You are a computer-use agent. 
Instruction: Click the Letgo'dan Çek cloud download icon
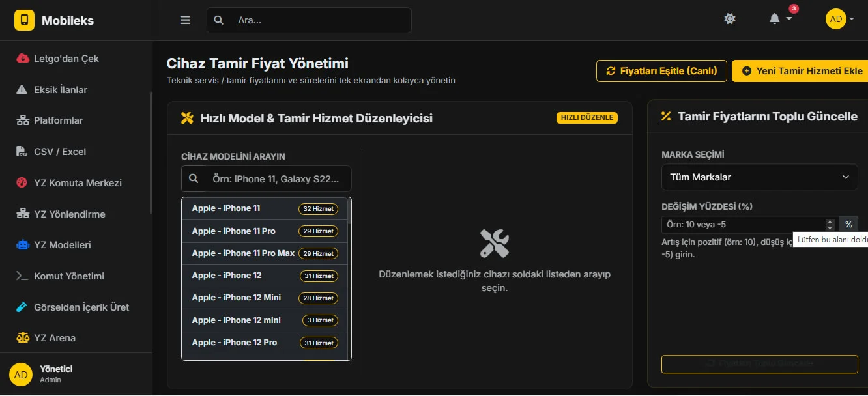[x=23, y=59]
